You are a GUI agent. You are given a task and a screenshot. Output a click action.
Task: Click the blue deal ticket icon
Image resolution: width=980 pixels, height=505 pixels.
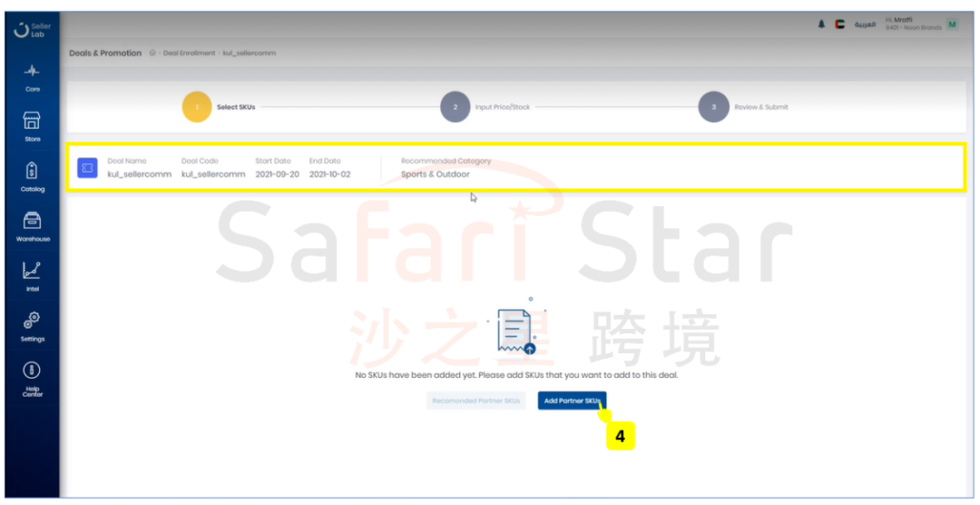[87, 168]
